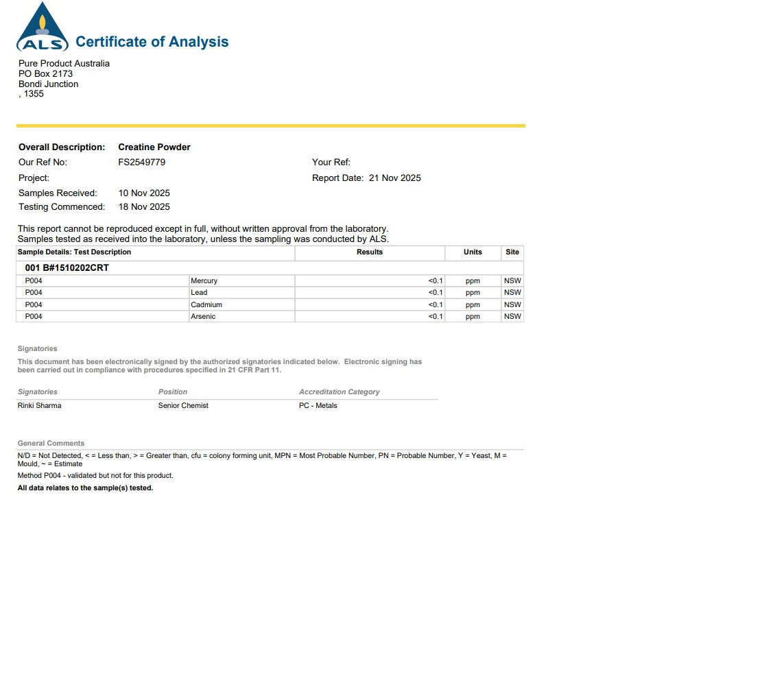The image size is (784, 696).
Task: Click "ppm" unit in Arsenic row
Action: click(x=473, y=317)
